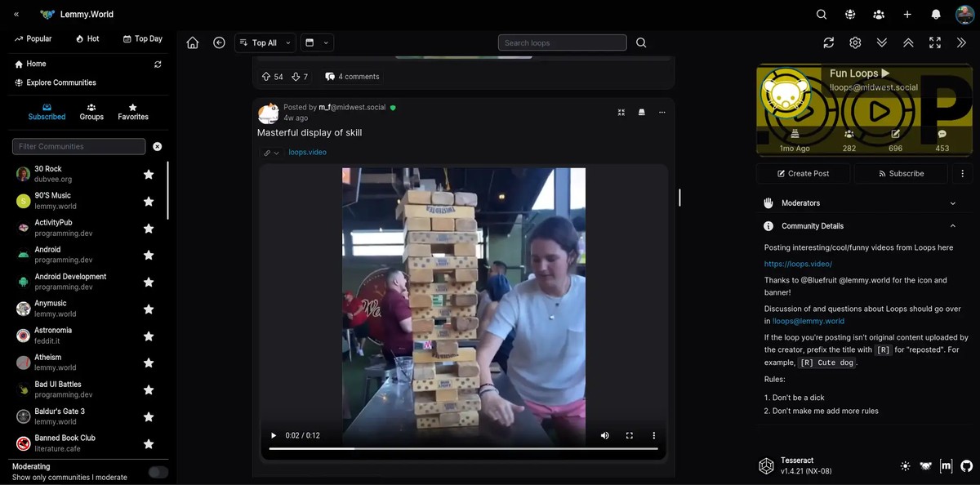980x485 pixels.
Task: Open the Top All sort dropdown
Action: [x=265, y=43]
